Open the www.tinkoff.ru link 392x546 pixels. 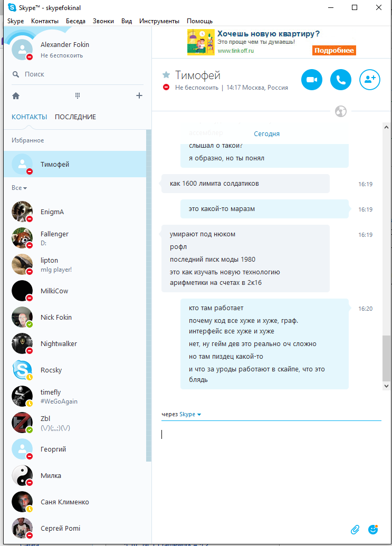point(236,51)
